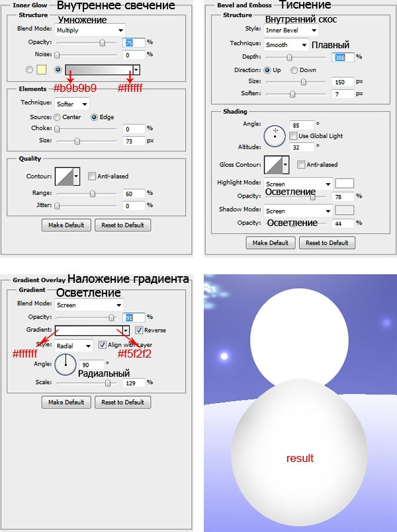The width and height of the screenshot is (397, 532).
Task: Select Center source radio button
Action: [x=57, y=118]
